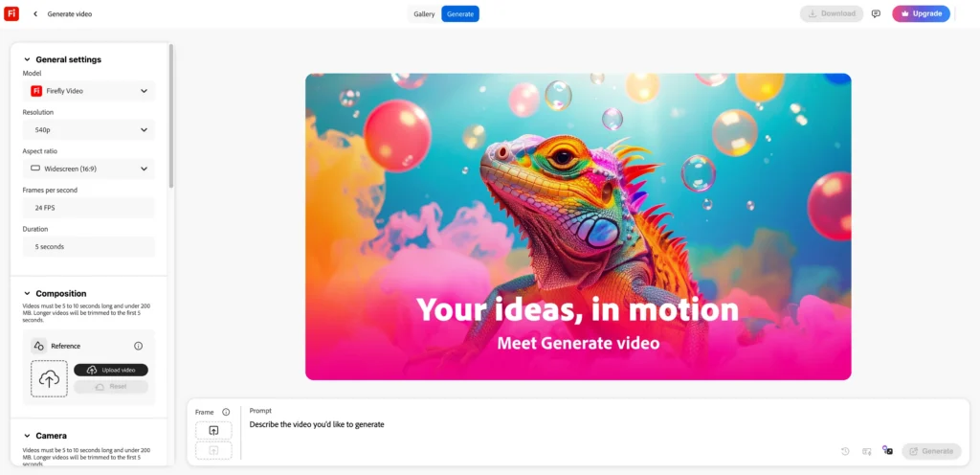Select the Generate tab at top

pos(460,14)
